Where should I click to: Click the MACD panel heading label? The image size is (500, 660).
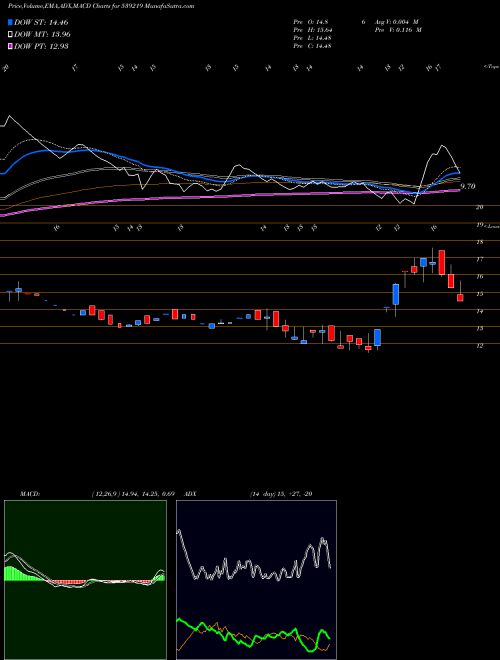30,494
